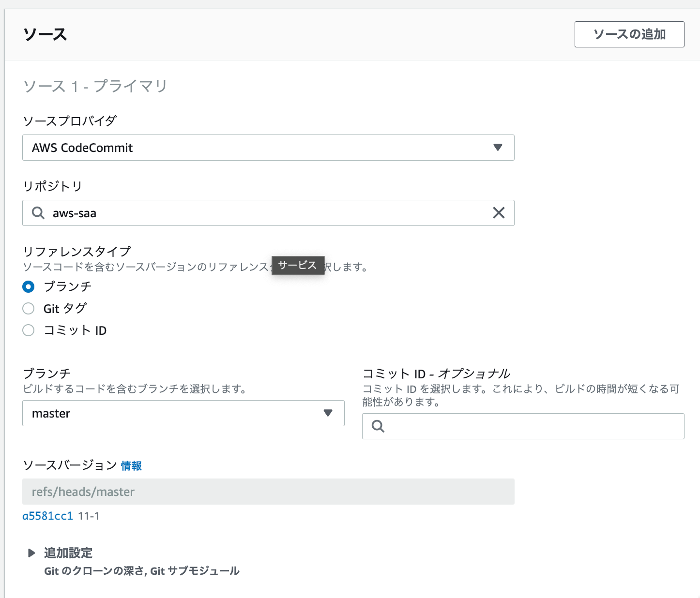The width and height of the screenshot is (700, 598).
Task: Select the Git タグ radio button
Action: coord(29,308)
